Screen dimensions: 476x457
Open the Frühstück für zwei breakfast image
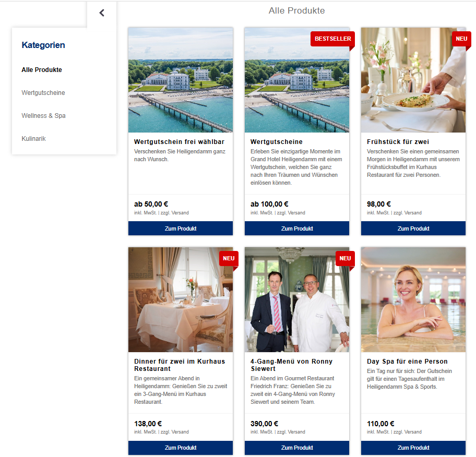pos(413,80)
